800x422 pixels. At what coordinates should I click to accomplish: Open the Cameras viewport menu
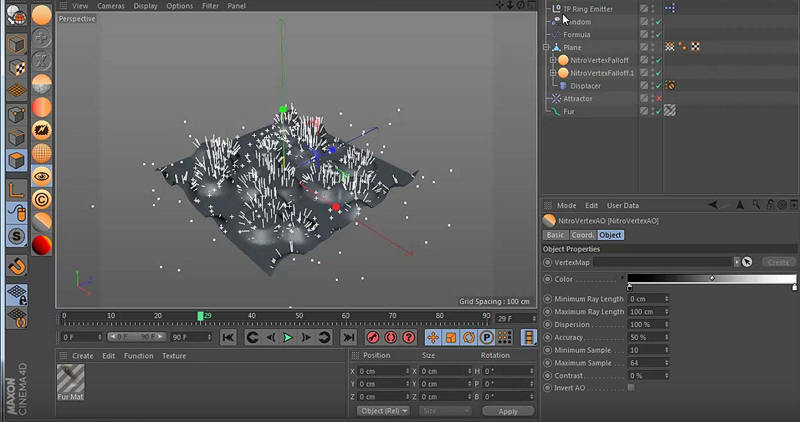click(110, 6)
